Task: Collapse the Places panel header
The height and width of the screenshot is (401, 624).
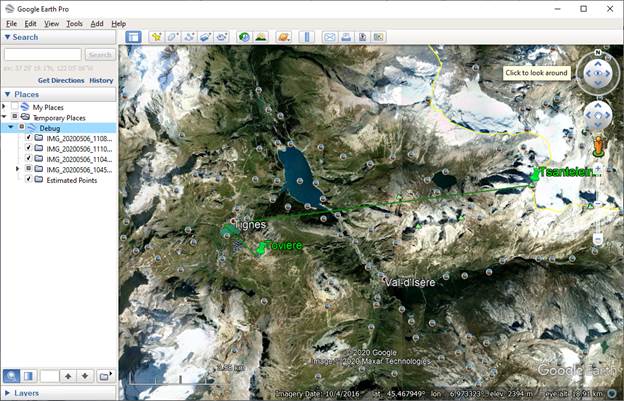Action: [x=58, y=94]
